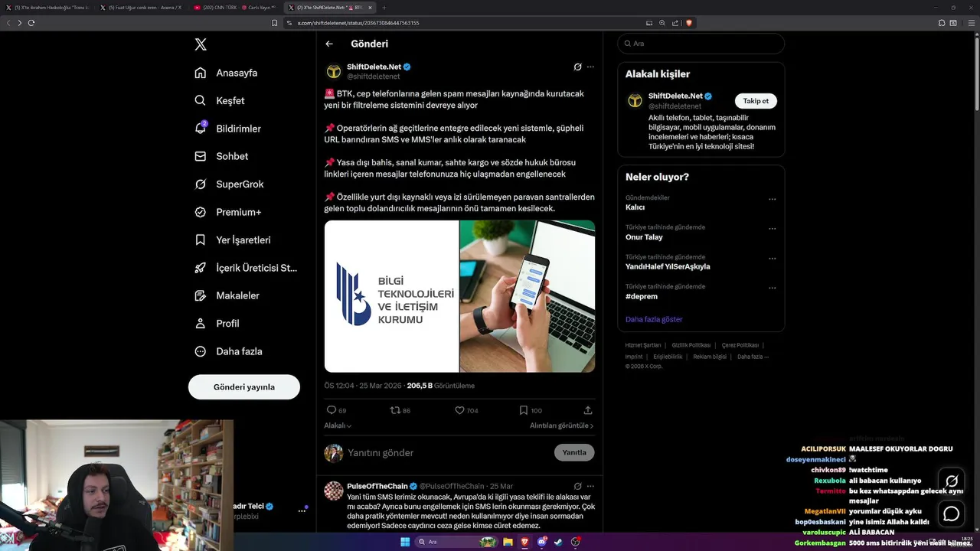This screenshot has width=980, height=551.
Task: Click Brave Shields icon in address bar
Action: (689, 23)
